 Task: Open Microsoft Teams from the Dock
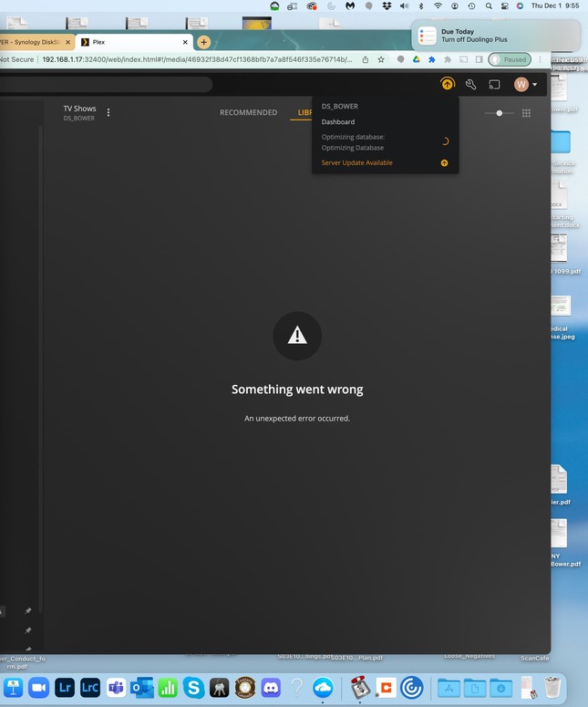tap(117, 688)
